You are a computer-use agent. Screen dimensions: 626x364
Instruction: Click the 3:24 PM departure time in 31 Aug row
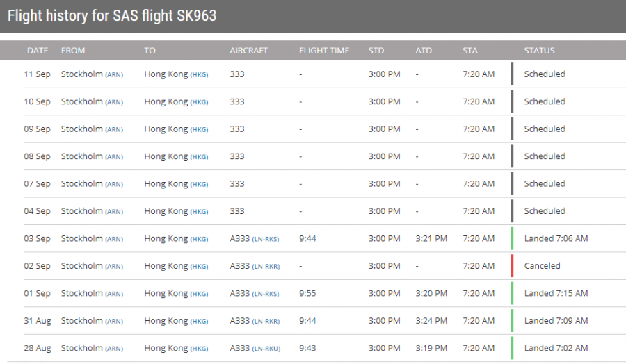tap(431, 321)
